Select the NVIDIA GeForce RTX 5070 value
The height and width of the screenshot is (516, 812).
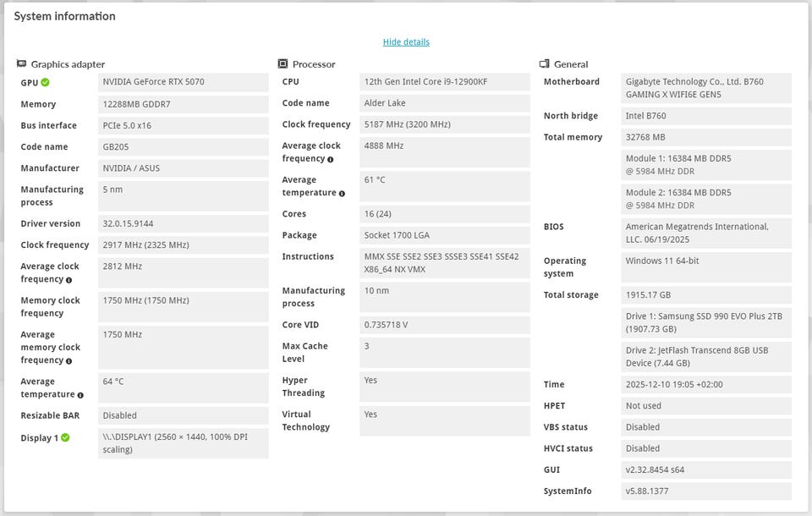pos(184,82)
